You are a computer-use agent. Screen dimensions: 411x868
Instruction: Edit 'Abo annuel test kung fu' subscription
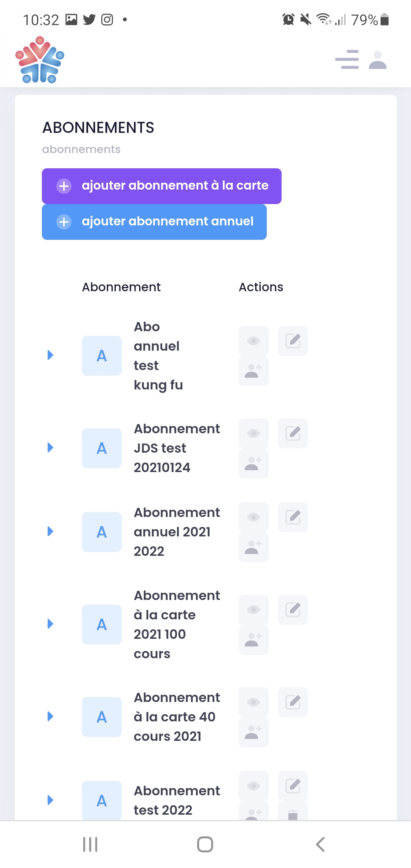[293, 341]
